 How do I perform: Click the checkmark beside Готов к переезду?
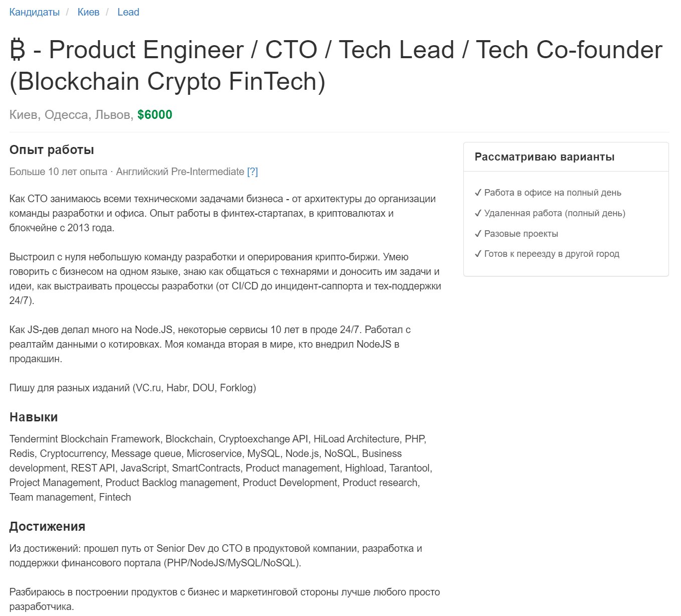click(478, 254)
